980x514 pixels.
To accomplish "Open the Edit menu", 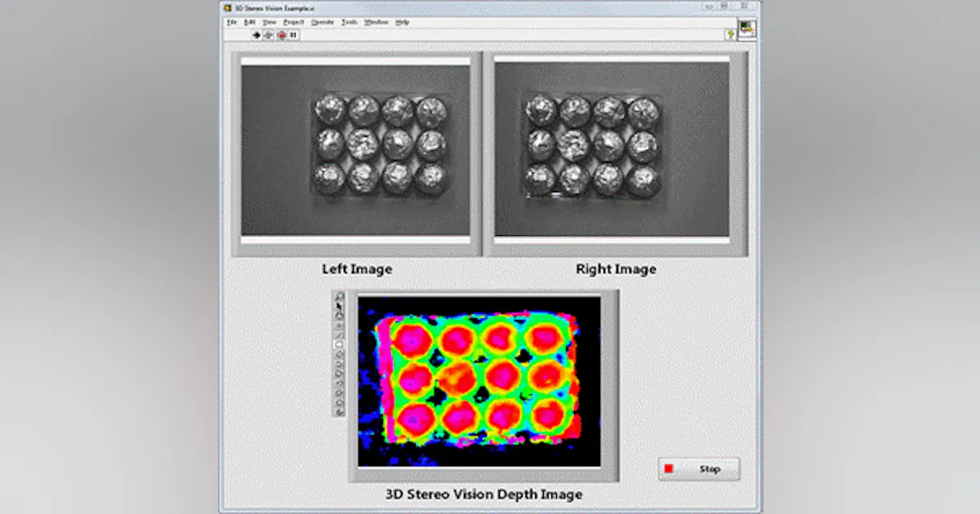I will coord(250,22).
